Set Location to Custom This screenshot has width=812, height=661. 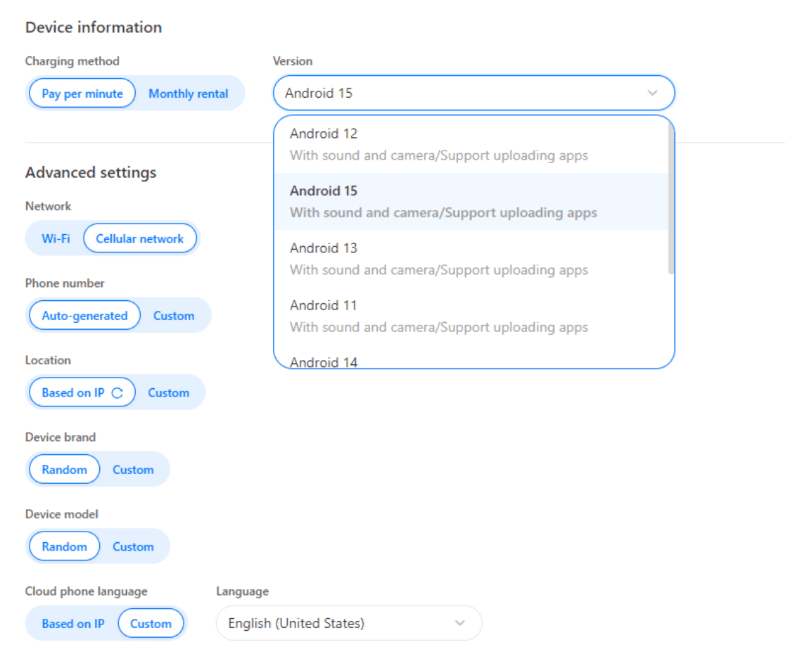169,392
